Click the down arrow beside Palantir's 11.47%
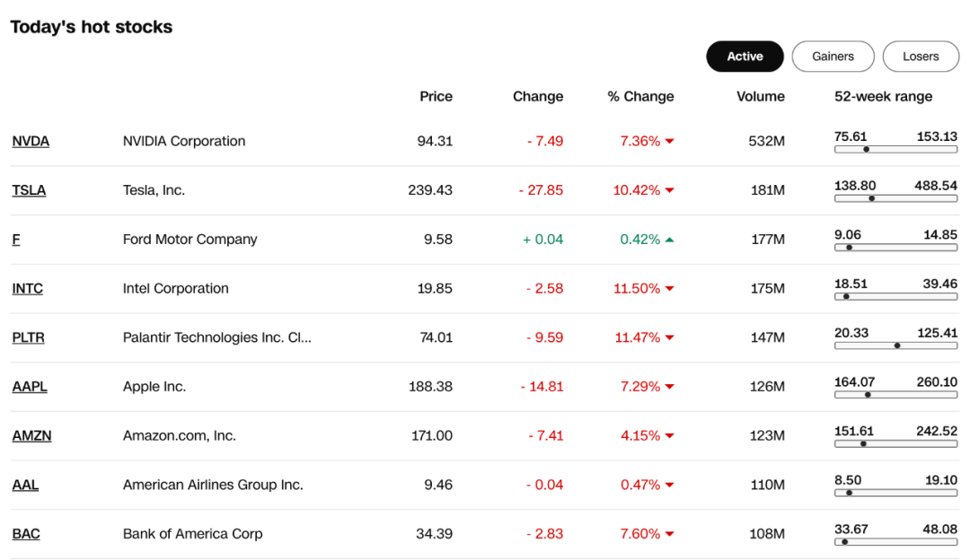970x560 pixels. pos(669,337)
